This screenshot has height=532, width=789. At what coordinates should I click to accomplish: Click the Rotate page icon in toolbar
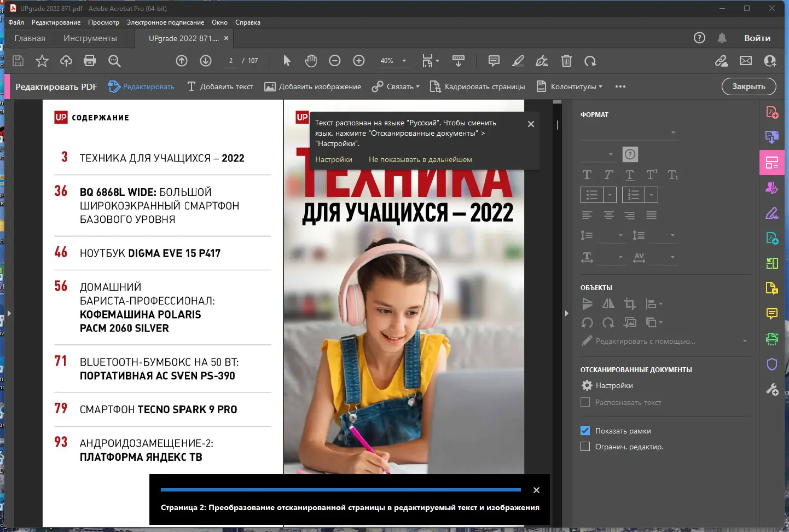click(x=590, y=61)
